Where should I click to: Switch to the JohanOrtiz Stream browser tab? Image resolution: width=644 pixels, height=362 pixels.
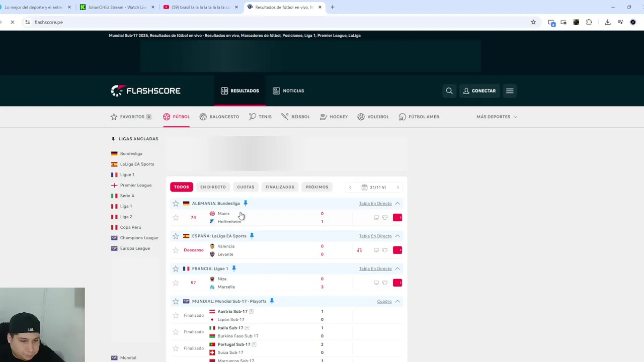click(117, 7)
